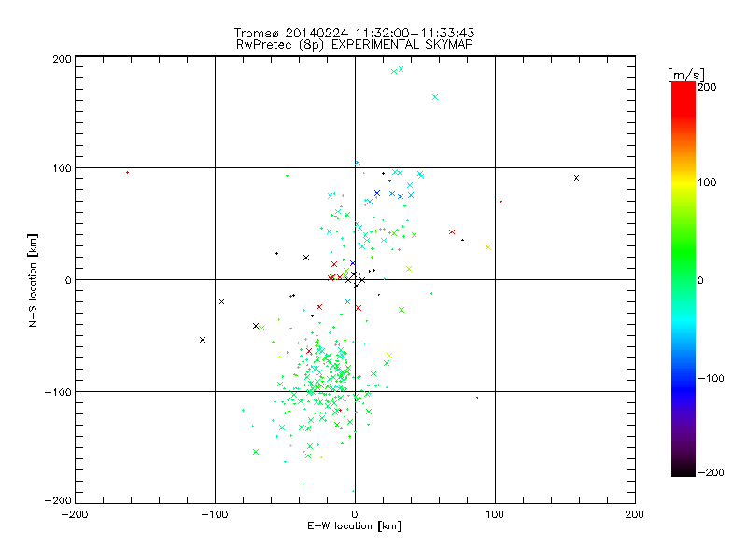
Task: Click the black bottom end of the color bar
Action: point(684,471)
